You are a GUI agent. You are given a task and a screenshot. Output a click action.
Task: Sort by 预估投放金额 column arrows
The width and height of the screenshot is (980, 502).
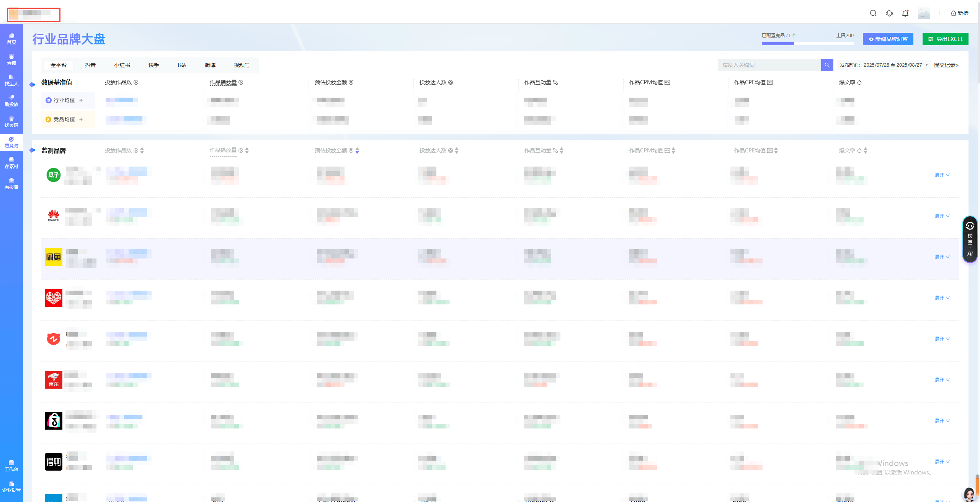tap(357, 150)
